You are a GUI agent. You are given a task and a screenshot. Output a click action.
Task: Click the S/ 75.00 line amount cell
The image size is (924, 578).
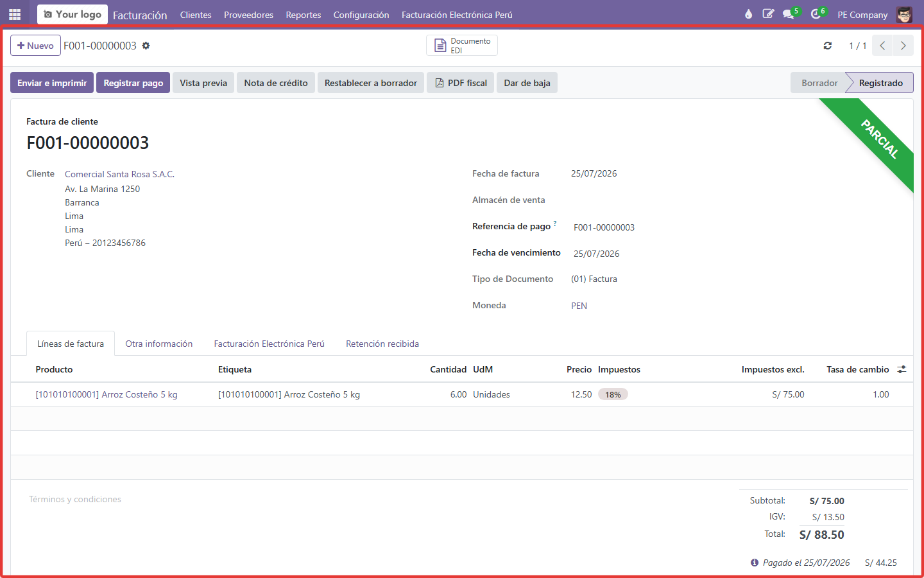pyautogui.click(x=788, y=394)
